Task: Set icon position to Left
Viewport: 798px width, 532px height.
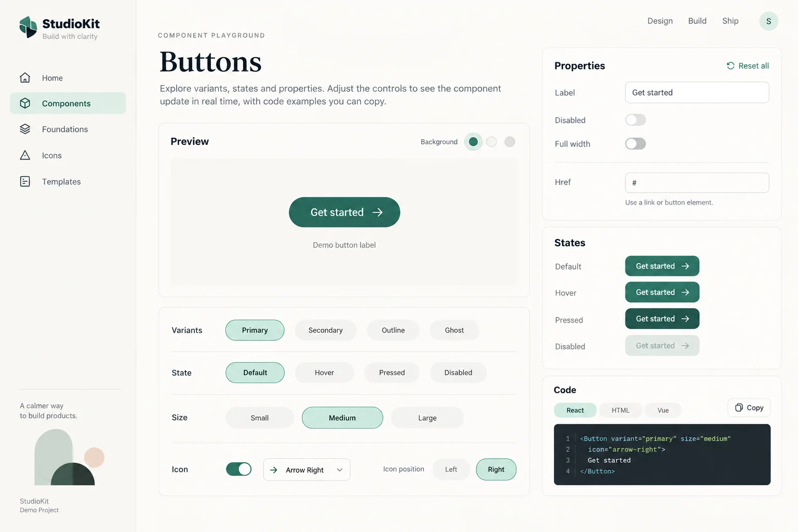Action: 451,470
